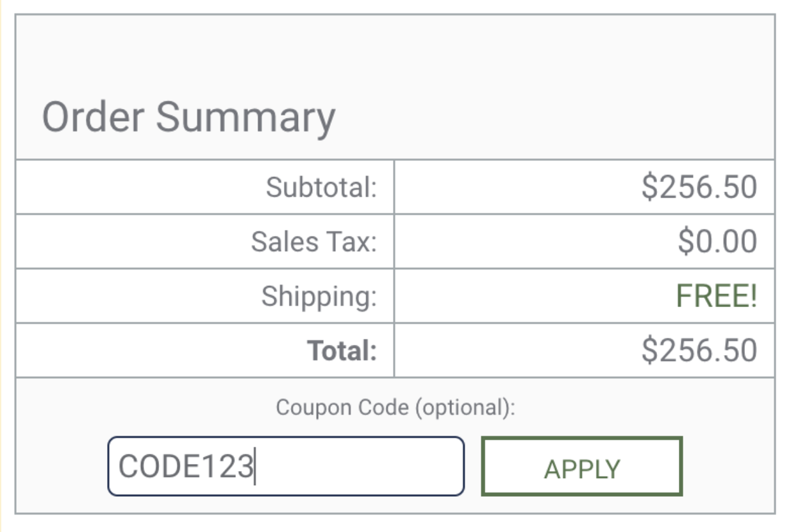791x532 pixels.
Task: Click the word "Summary" in the heading
Action: [x=246, y=117]
